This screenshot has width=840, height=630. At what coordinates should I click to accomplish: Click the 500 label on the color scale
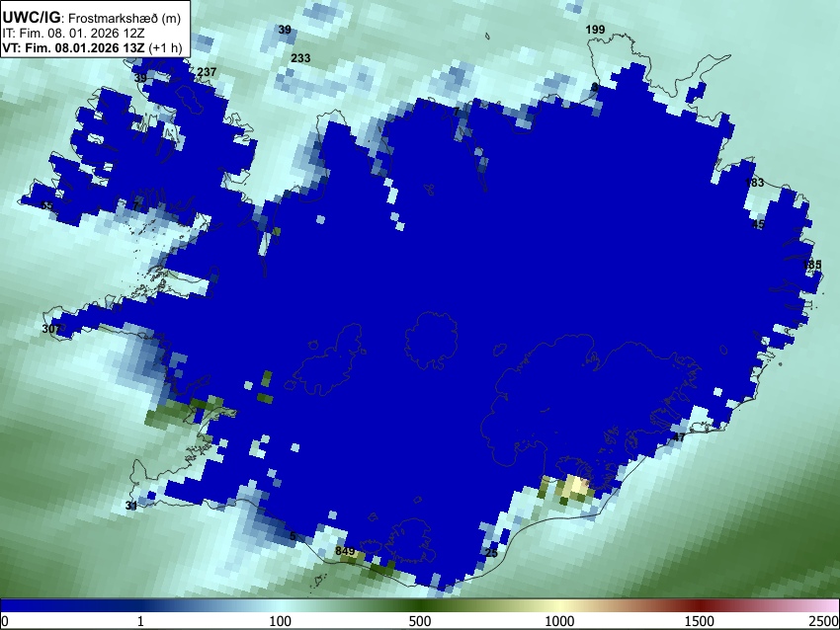420,621
